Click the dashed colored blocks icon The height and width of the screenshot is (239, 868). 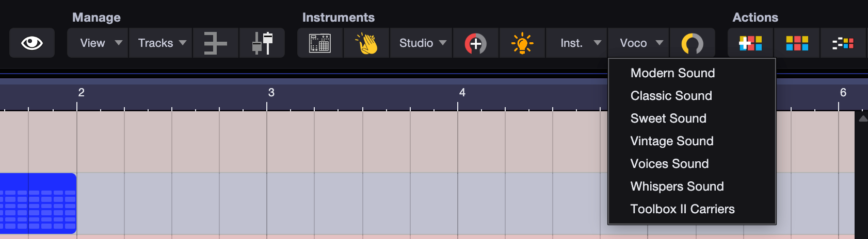click(x=843, y=43)
